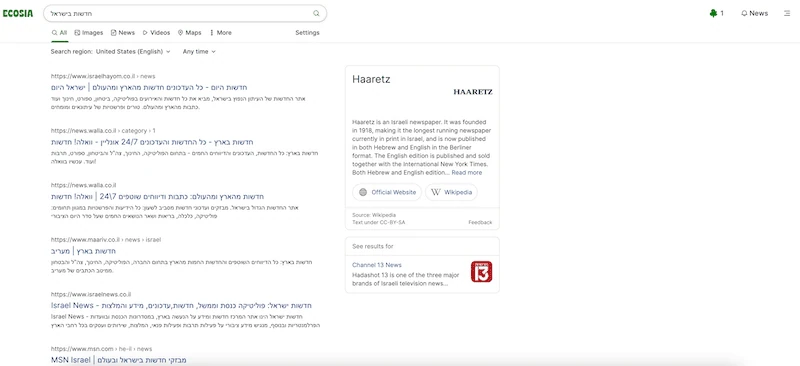Open the Channel 13 News link

pyautogui.click(x=377, y=265)
